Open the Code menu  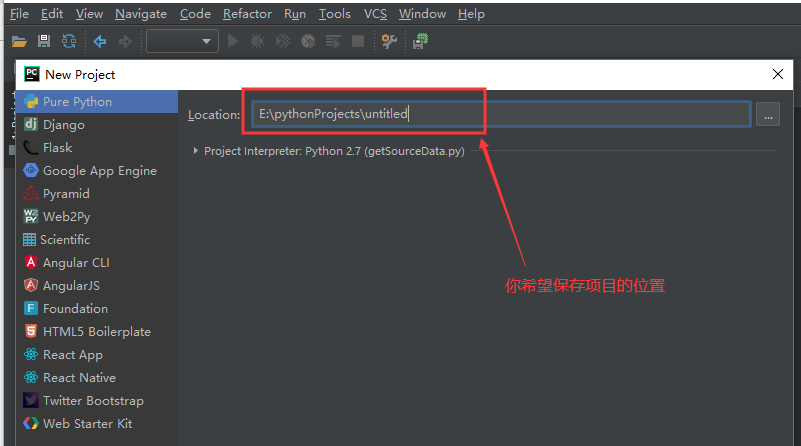pos(195,14)
